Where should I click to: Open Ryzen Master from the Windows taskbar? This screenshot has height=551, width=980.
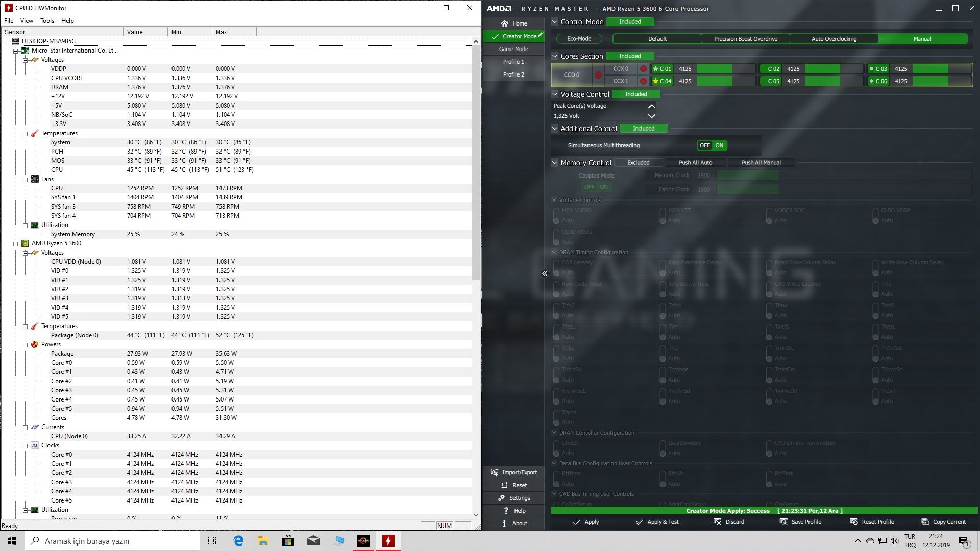pos(363,541)
